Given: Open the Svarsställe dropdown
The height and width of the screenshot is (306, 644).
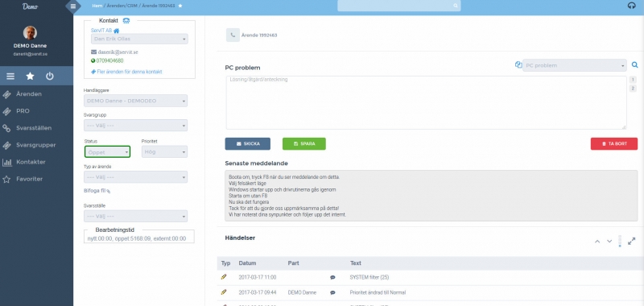Looking at the screenshot, I should 135,216.
